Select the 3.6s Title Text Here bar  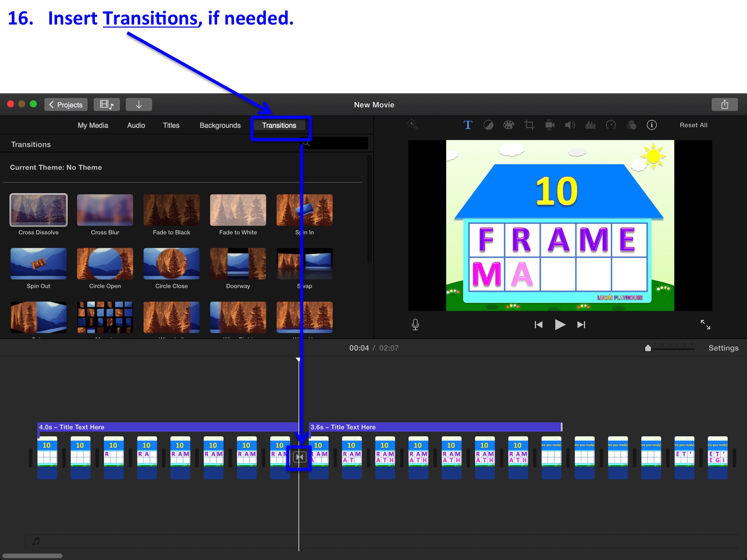435,427
